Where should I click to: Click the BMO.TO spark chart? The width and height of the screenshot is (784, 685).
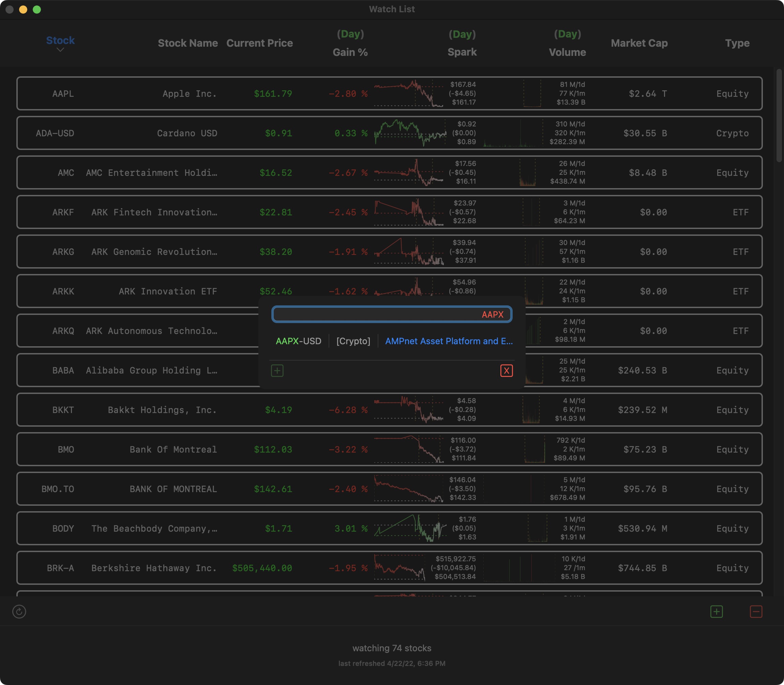point(409,488)
